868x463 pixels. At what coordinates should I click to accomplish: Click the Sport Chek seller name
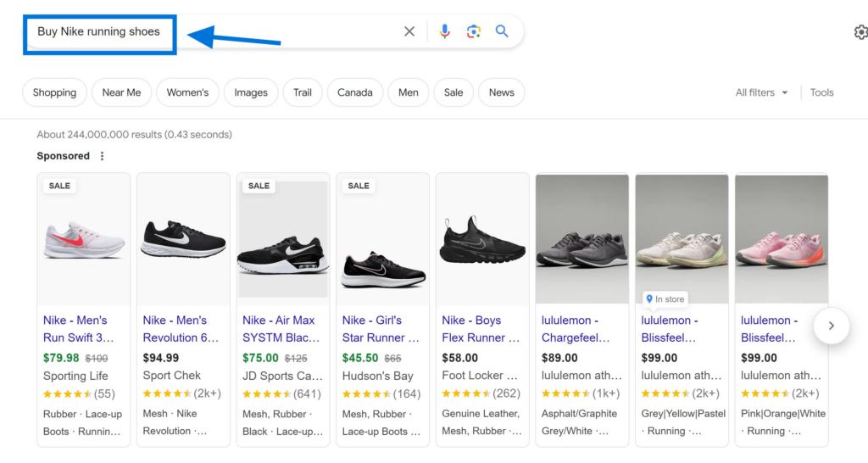tap(171, 376)
